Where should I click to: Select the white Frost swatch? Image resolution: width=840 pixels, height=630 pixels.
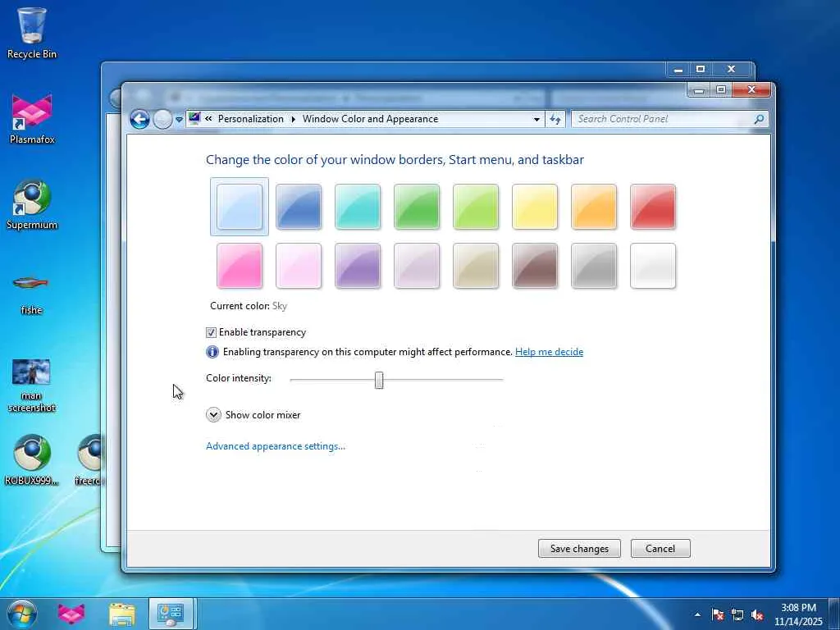point(653,266)
